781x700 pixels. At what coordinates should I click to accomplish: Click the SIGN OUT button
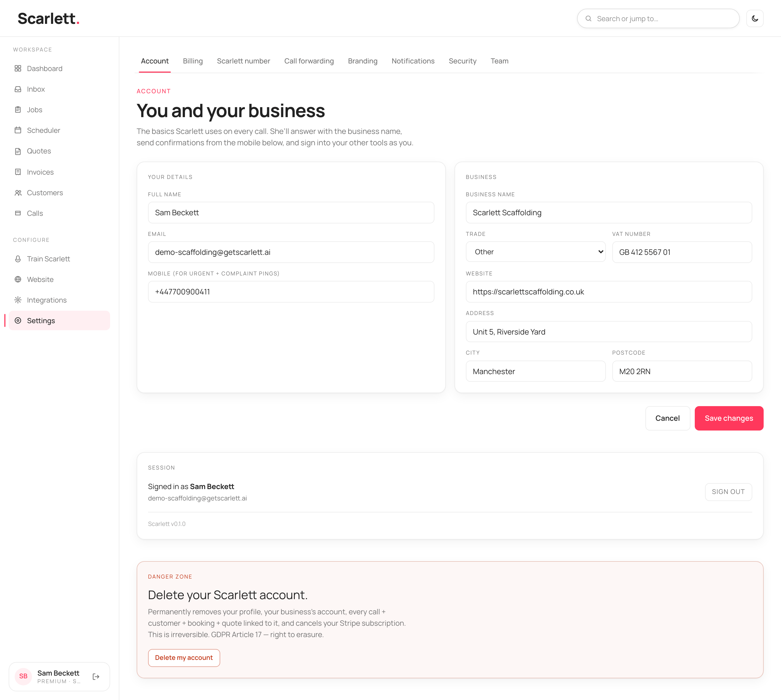pos(728,492)
